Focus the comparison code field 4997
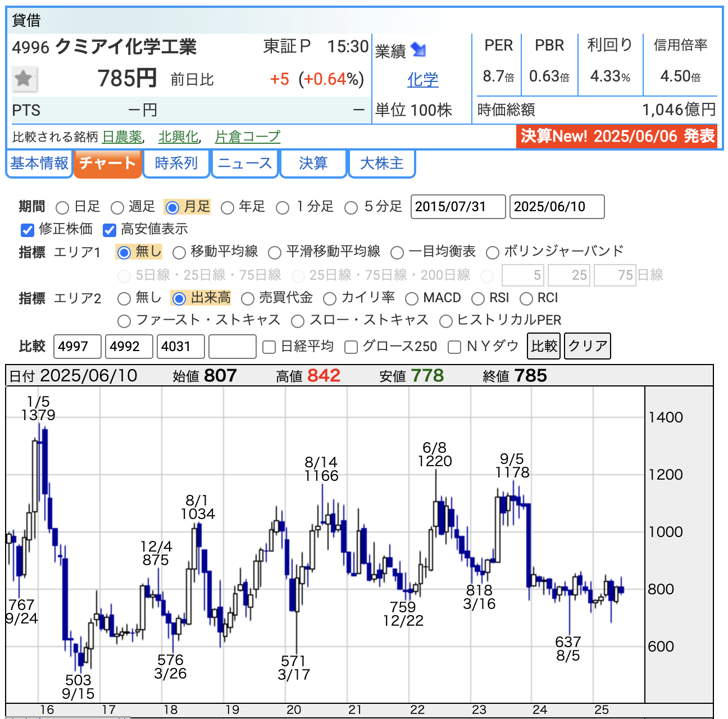Screen dimensions: 728x719 (78, 347)
